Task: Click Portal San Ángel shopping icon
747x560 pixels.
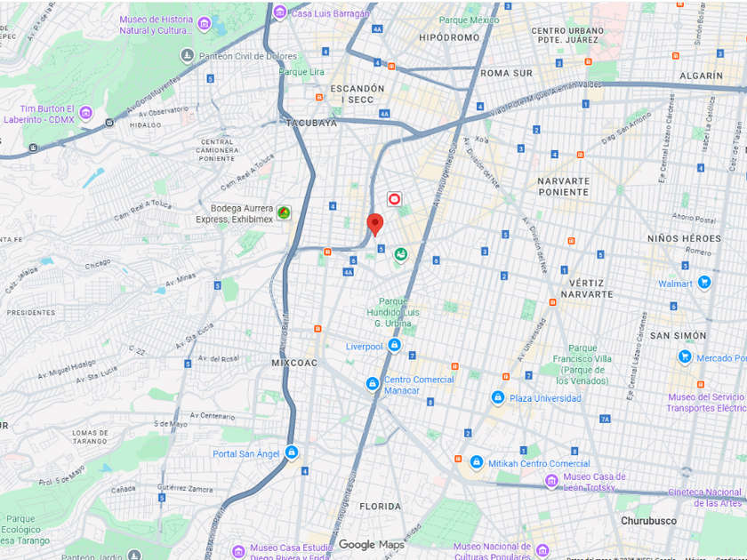Action: [x=292, y=452]
